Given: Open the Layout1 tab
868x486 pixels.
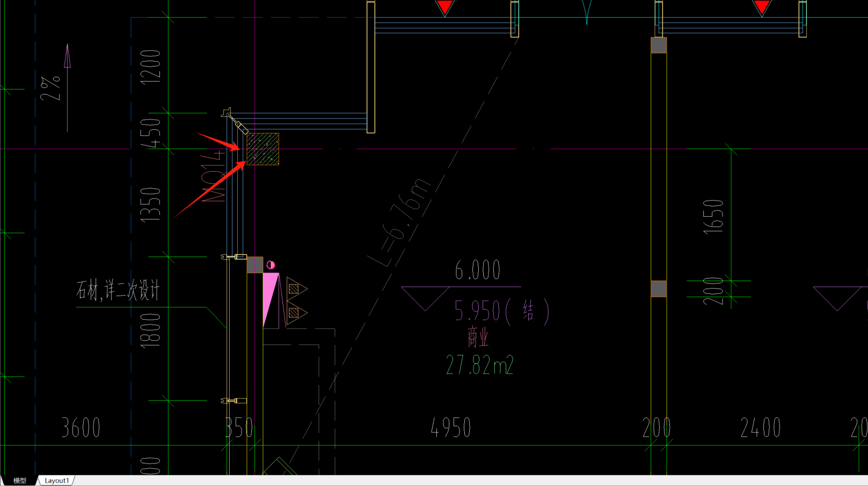Looking at the screenshot, I should 57,481.
